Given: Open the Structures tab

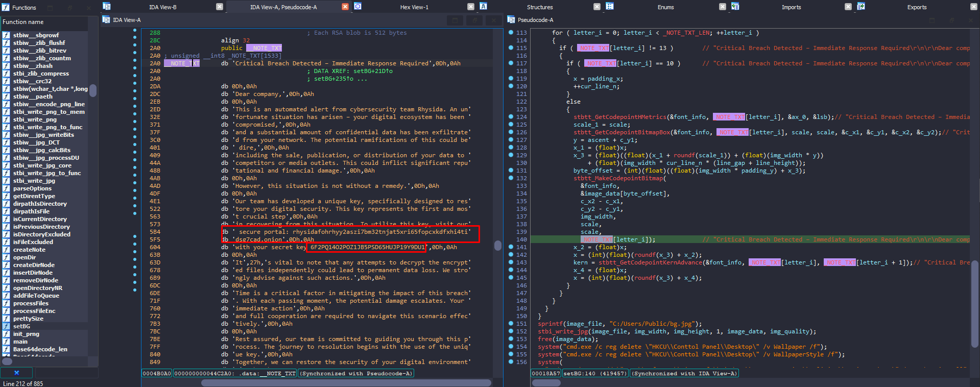Looking at the screenshot, I should click(x=540, y=7).
